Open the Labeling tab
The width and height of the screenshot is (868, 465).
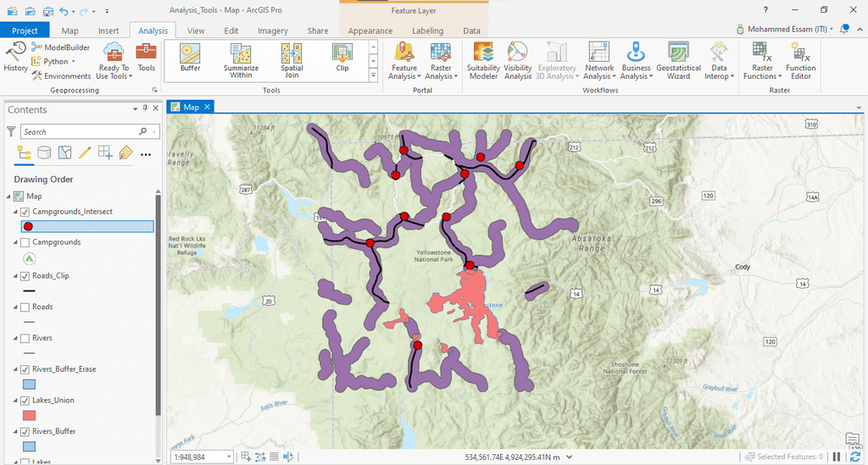[x=427, y=30]
